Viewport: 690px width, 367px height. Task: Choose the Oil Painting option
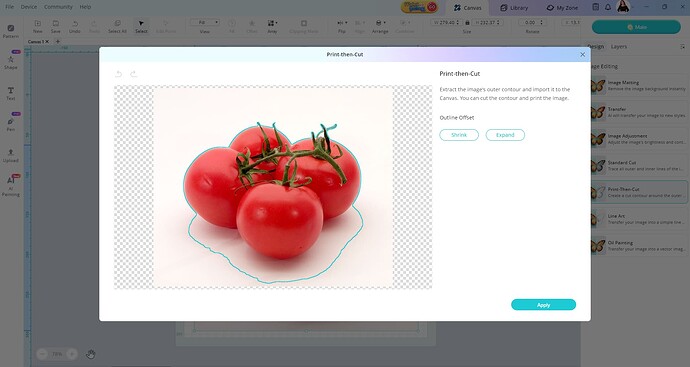click(639, 246)
